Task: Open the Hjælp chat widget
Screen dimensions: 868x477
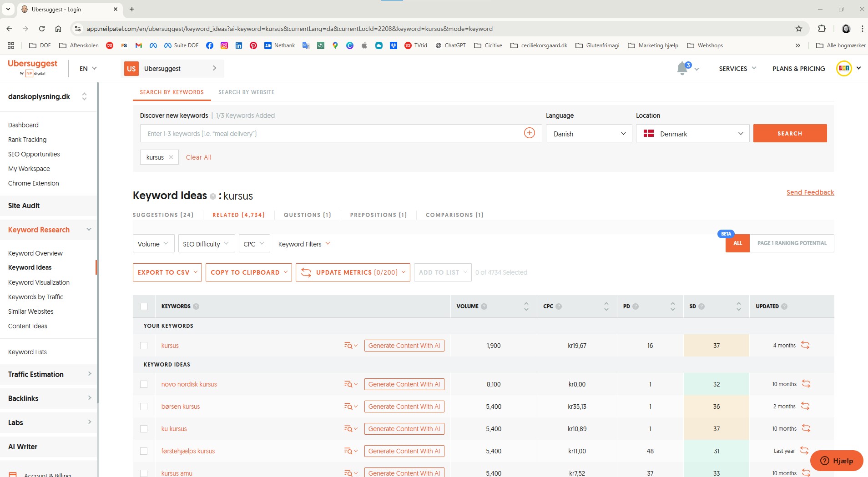Action: pos(836,461)
